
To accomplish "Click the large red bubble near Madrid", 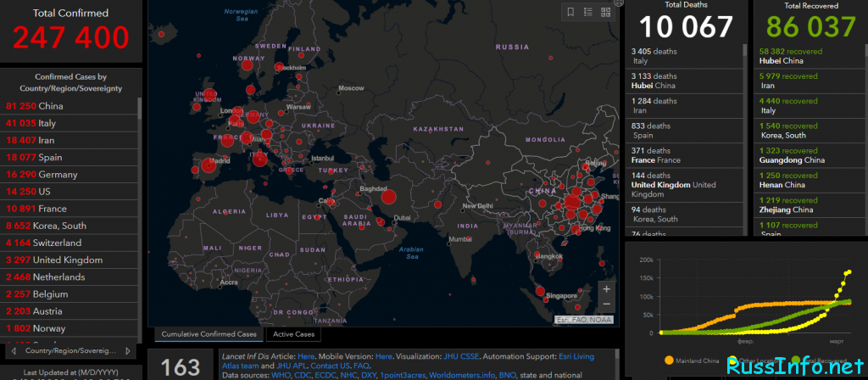I will pyautogui.click(x=209, y=165).
